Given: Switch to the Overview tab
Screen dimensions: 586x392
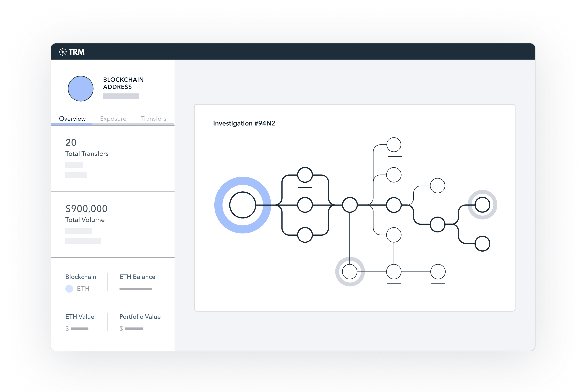Looking at the screenshot, I should coord(72,119).
